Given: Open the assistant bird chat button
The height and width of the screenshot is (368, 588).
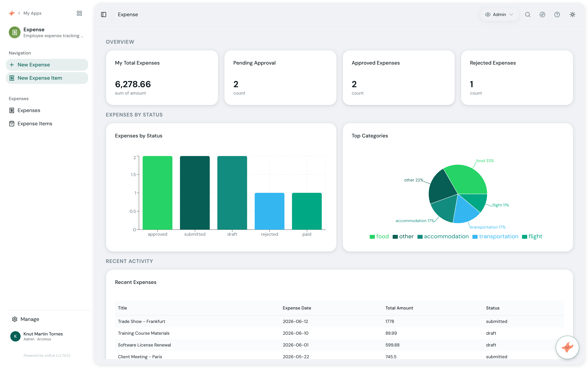Looking at the screenshot, I should point(567,347).
